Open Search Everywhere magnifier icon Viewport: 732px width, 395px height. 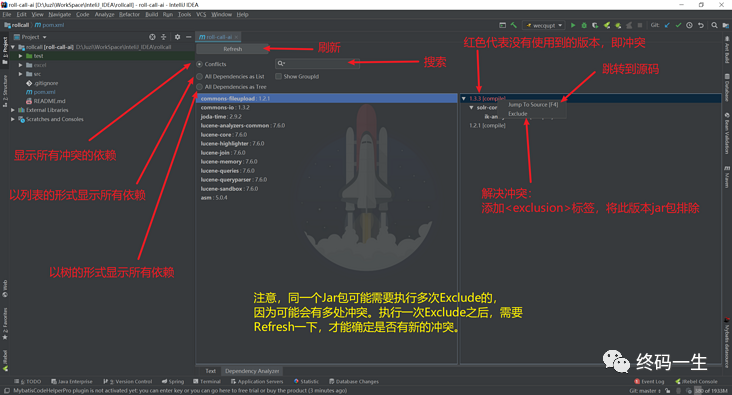point(714,25)
